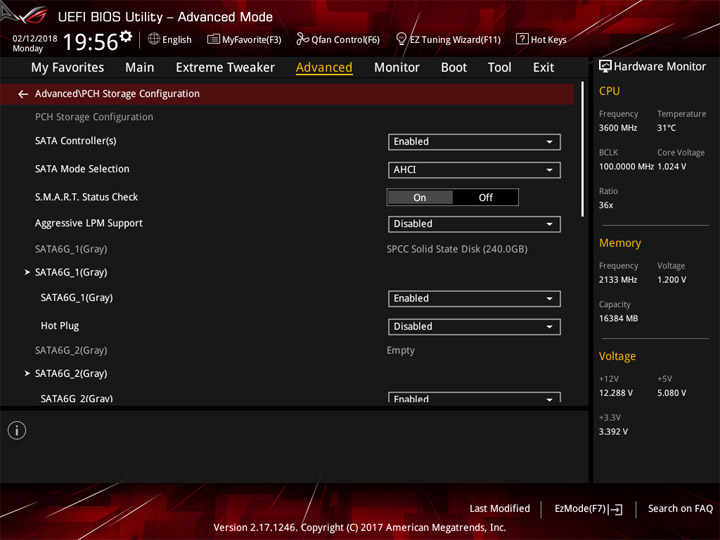The height and width of the screenshot is (540, 720).
Task: Click the CPU frequency 3600 MHz value
Action: click(x=618, y=128)
